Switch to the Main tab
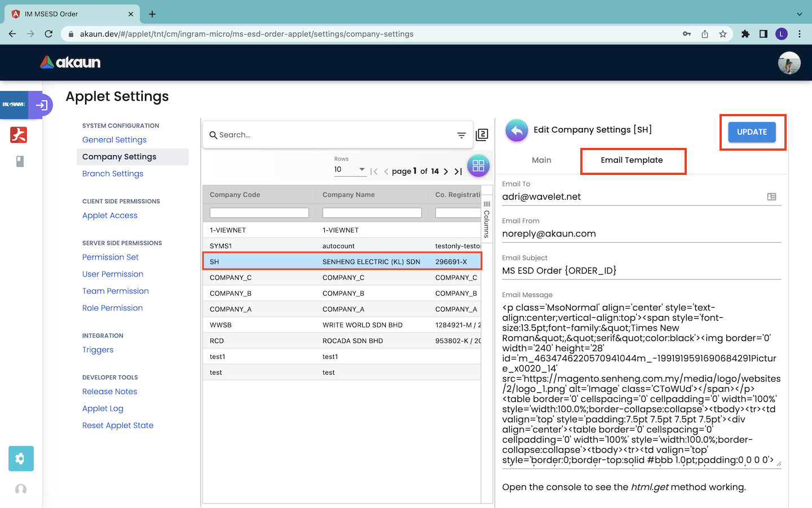The width and height of the screenshot is (812, 508). (541, 160)
